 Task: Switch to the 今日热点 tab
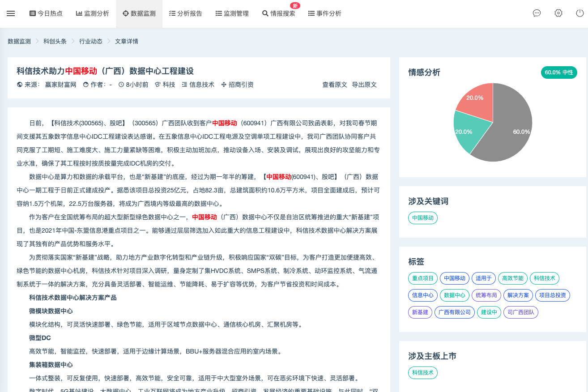pos(47,13)
